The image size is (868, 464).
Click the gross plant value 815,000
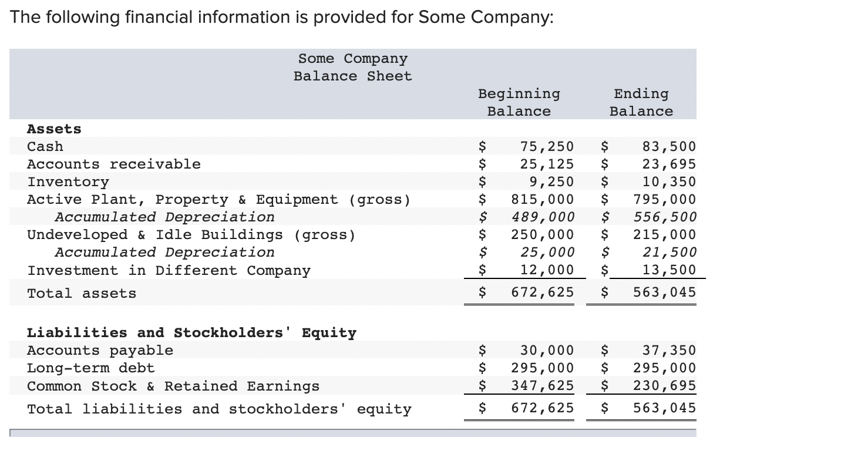point(543,199)
